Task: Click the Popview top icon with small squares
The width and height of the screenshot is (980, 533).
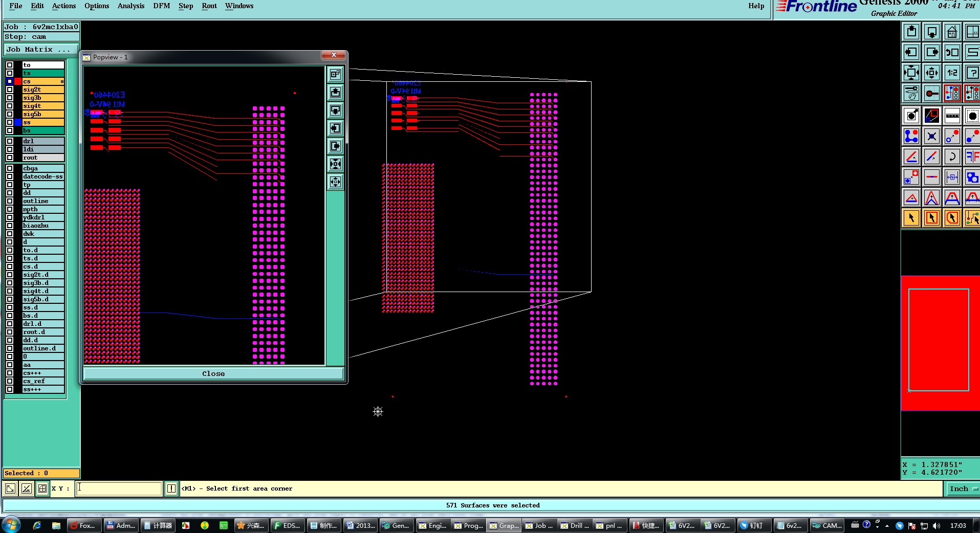Action: (x=335, y=75)
